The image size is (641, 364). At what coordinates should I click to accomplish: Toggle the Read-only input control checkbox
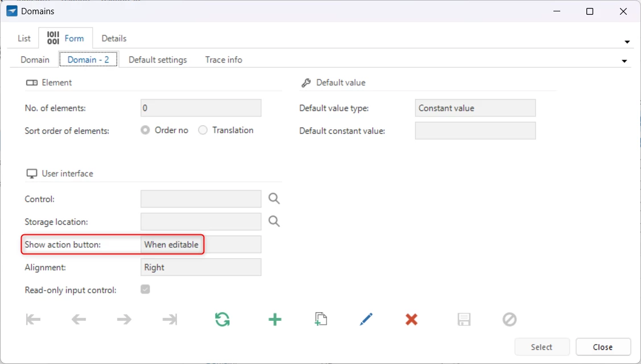point(146,289)
